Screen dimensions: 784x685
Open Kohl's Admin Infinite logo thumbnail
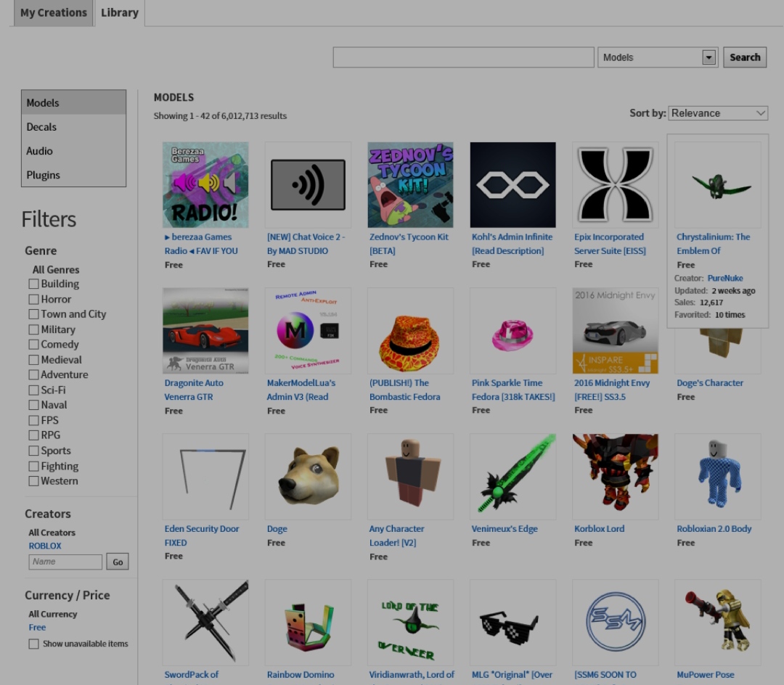513,185
